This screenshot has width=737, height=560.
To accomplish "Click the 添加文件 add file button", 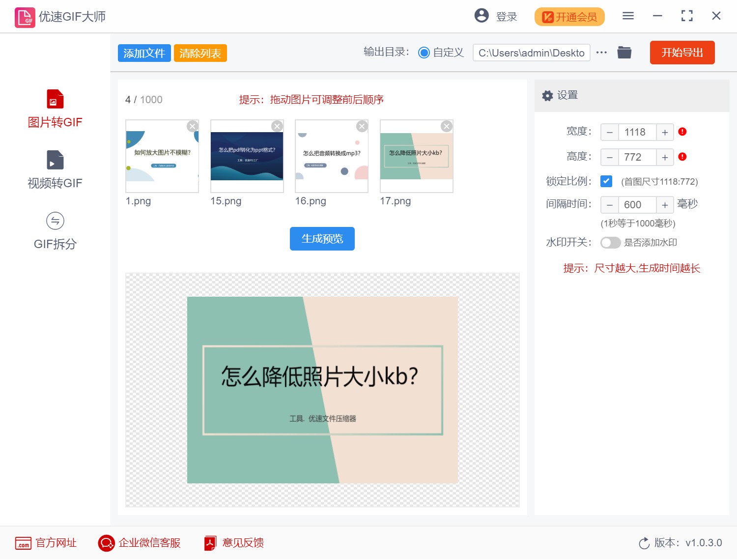I will 144,53.
